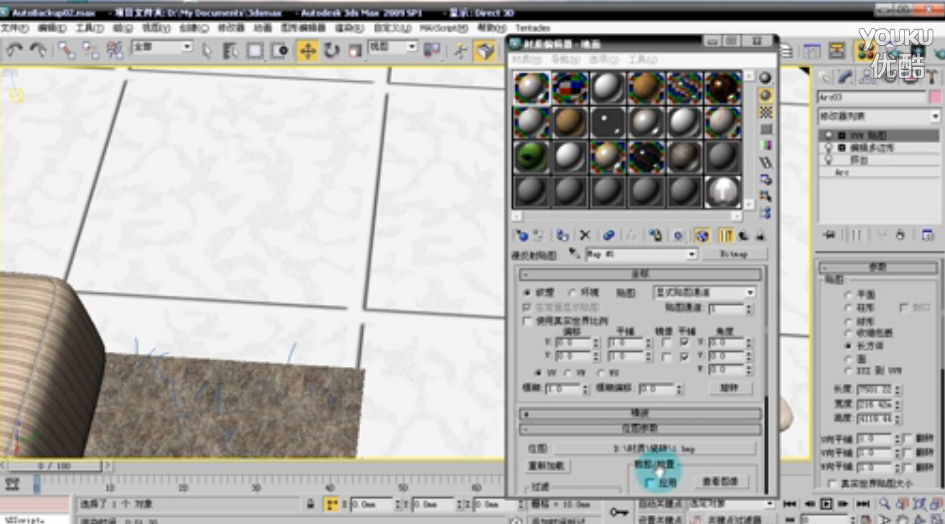Select the Bind to Space Warp tool

tap(115, 51)
